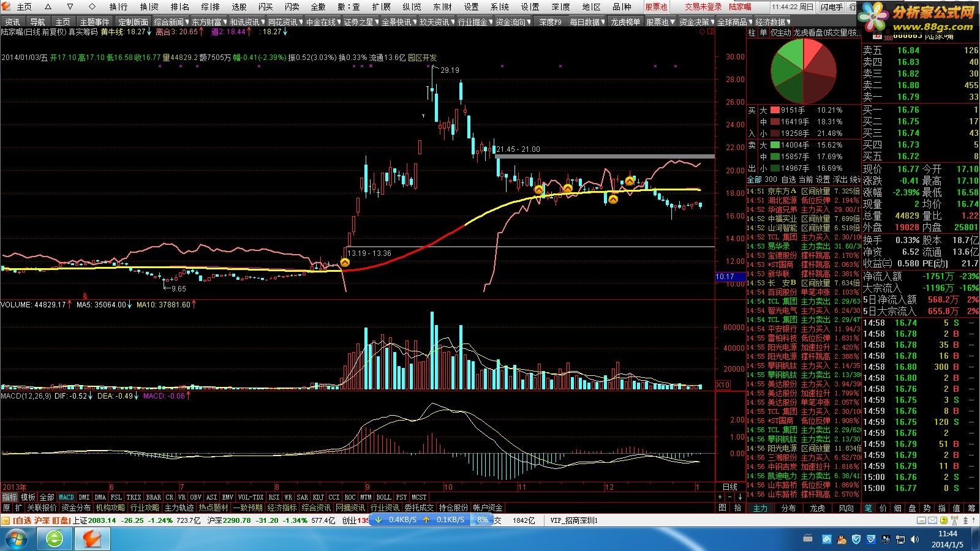This screenshot has width=980, height=551.
Task: Open the 同花资讯 dropdown
Action: [285, 22]
